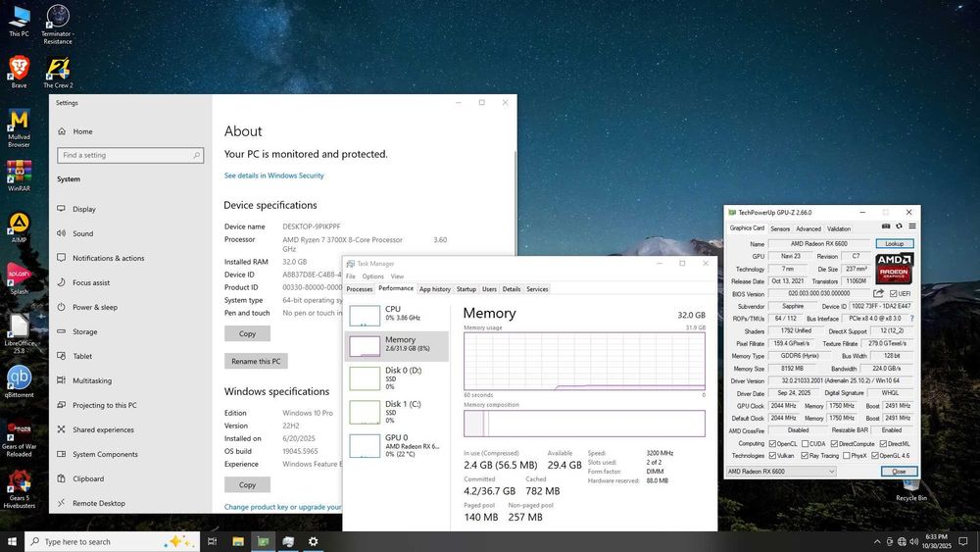Click Bus Interface question mark in GPU-Z
Image resolution: width=980 pixels, height=552 pixels.
(x=911, y=319)
